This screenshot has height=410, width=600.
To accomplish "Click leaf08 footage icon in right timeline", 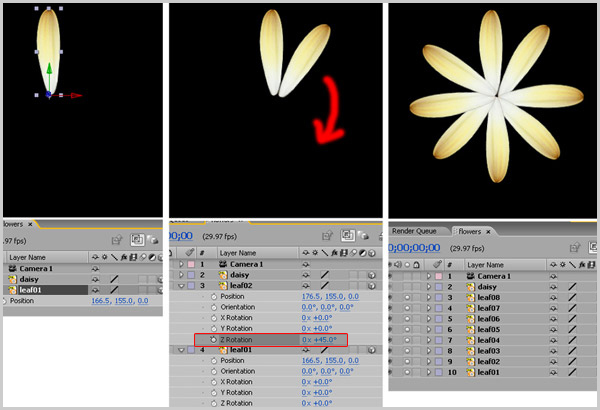I will pyautogui.click(x=470, y=297).
